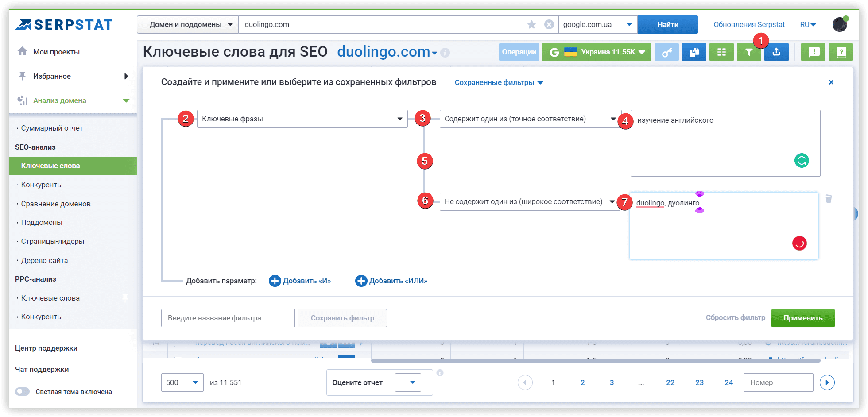Tick the checkbox in partially hidden table row
This screenshot has width=868, height=417.
tap(178, 344)
